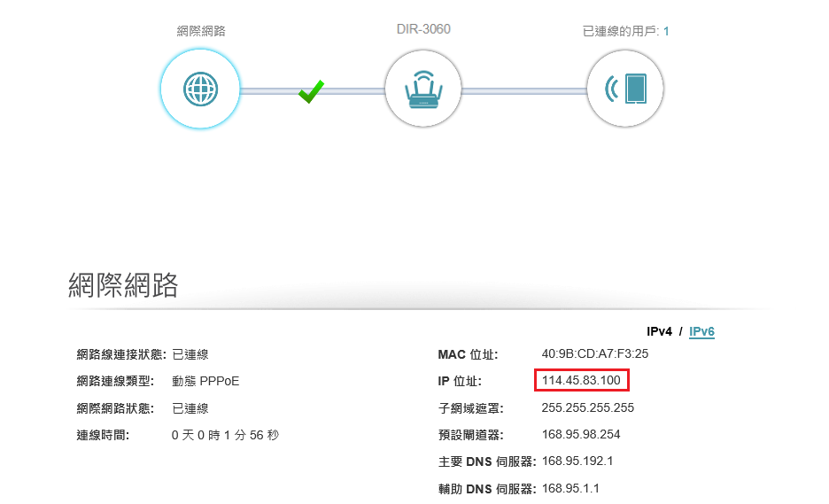Open the connected clients device icon

tap(625, 89)
